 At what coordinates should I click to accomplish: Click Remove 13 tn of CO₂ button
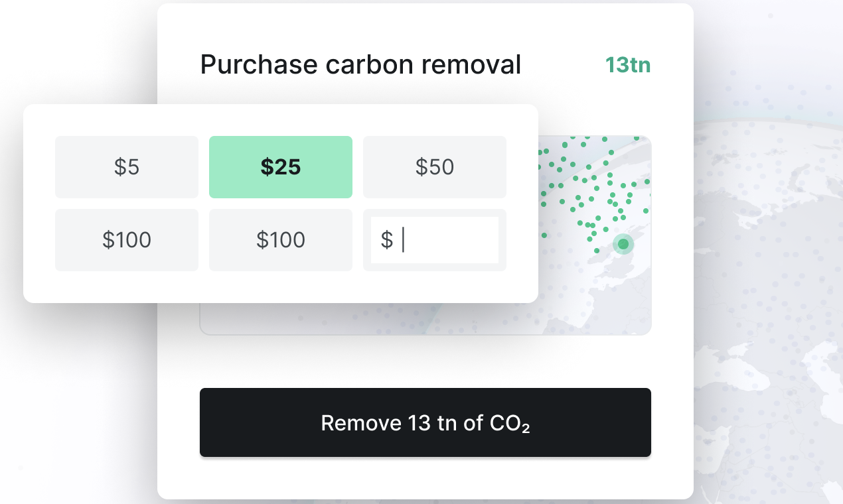pos(425,422)
